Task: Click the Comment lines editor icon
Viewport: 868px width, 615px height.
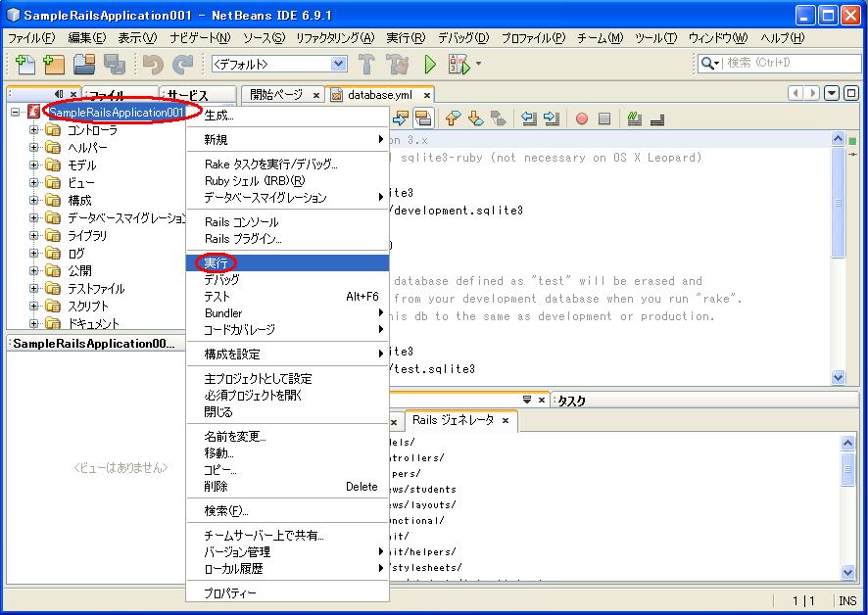Action: (635, 118)
